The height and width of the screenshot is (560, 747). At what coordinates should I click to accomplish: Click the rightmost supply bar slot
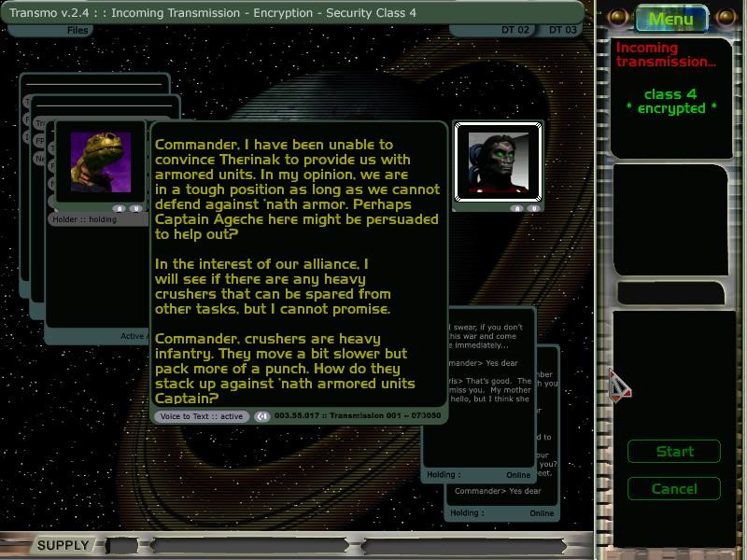pos(464,545)
